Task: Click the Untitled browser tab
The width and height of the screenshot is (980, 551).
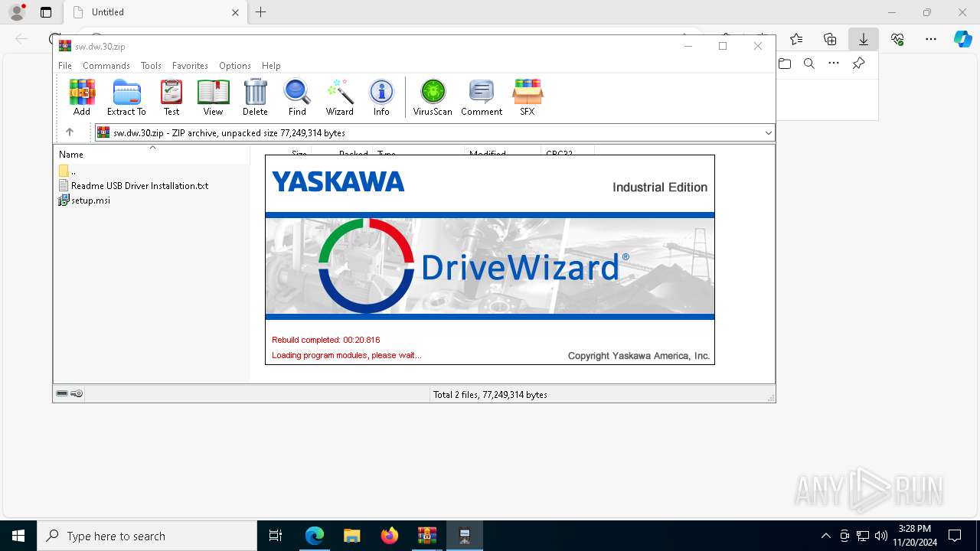Action: [x=154, y=12]
